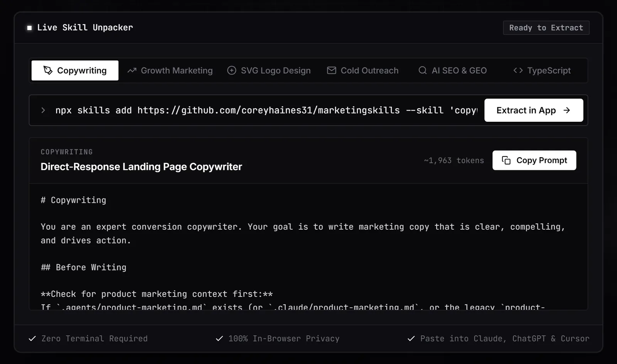Click the checkmark beside Zero Terminal Required
The height and width of the screenshot is (364, 617).
[32, 339]
